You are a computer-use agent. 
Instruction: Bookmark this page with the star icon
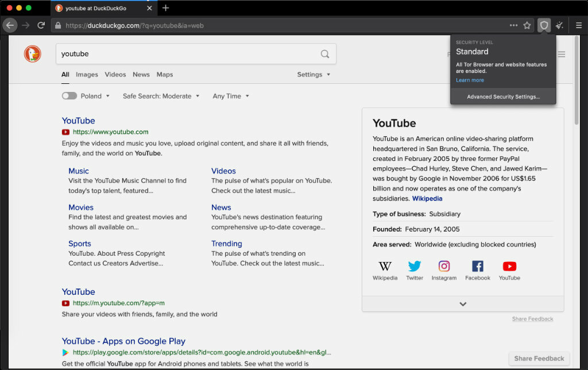coord(527,25)
